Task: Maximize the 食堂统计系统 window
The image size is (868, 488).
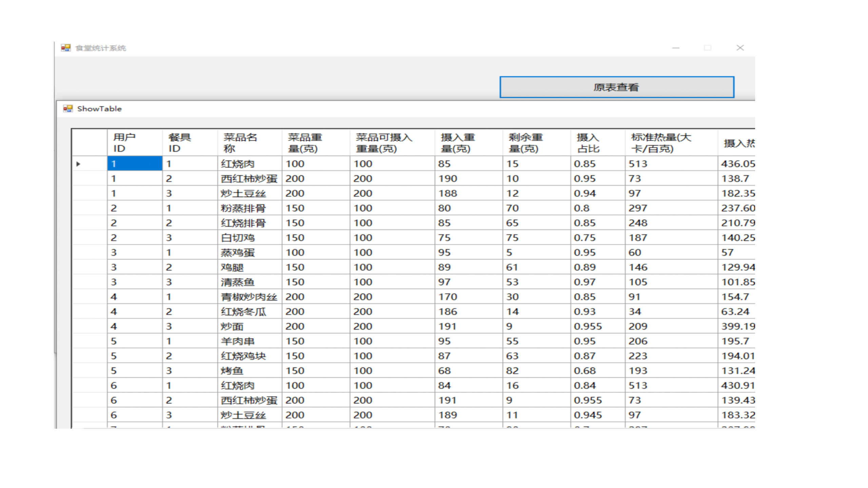Action: tap(707, 48)
